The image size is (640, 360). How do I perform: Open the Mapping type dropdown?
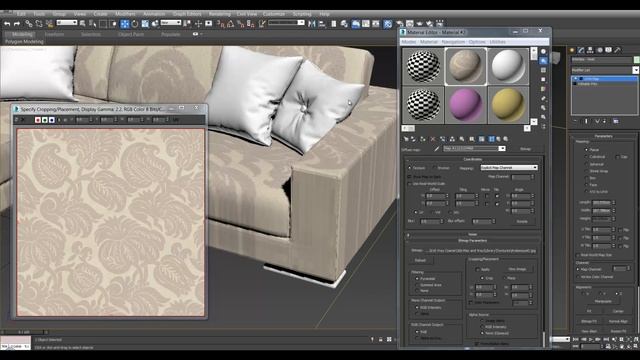pos(509,168)
